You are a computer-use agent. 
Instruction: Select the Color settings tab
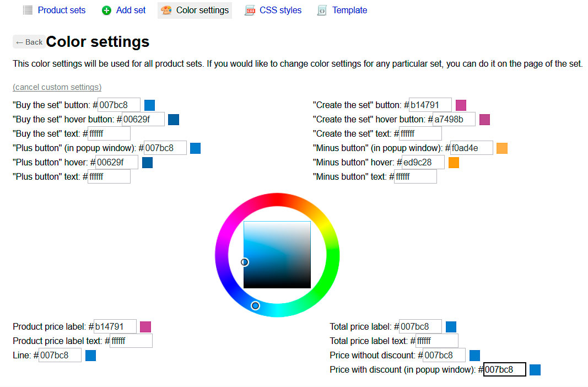(195, 10)
